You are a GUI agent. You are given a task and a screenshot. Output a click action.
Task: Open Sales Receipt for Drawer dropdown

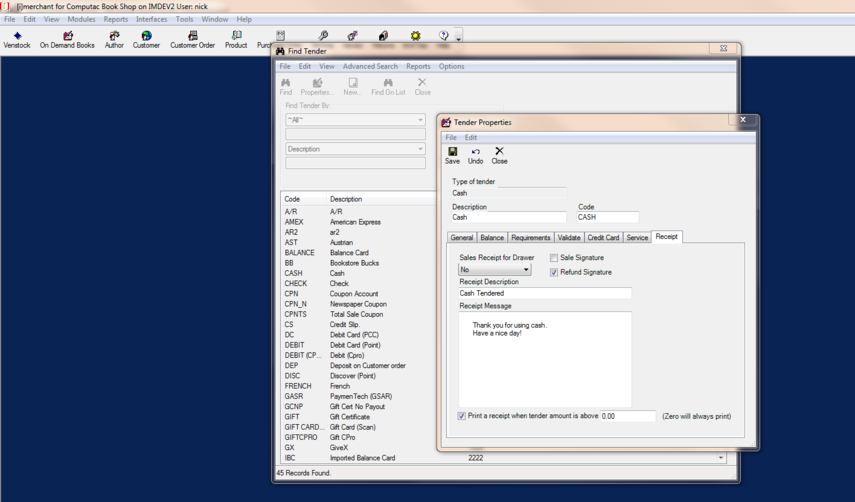point(494,270)
